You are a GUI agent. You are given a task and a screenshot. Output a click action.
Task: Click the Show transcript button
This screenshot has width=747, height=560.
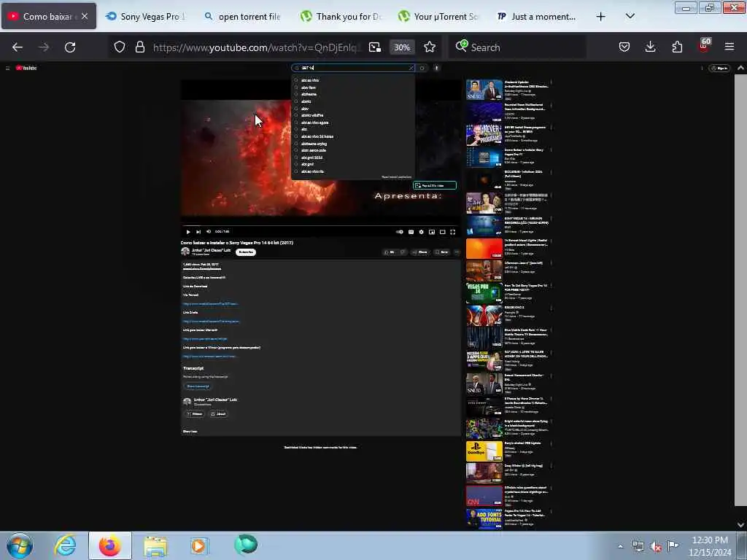pyautogui.click(x=198, y=386)
